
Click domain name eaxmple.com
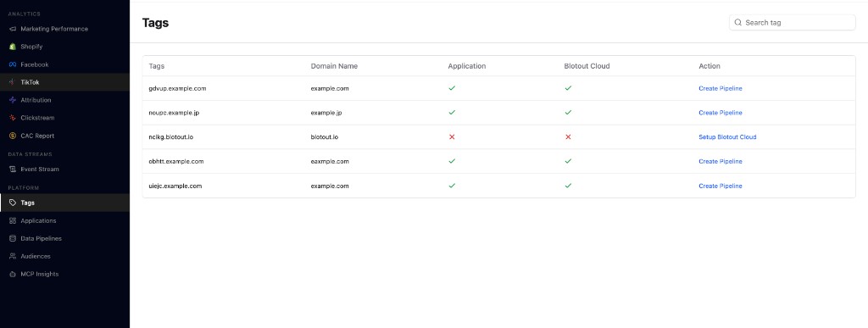(x=330, y=162)
